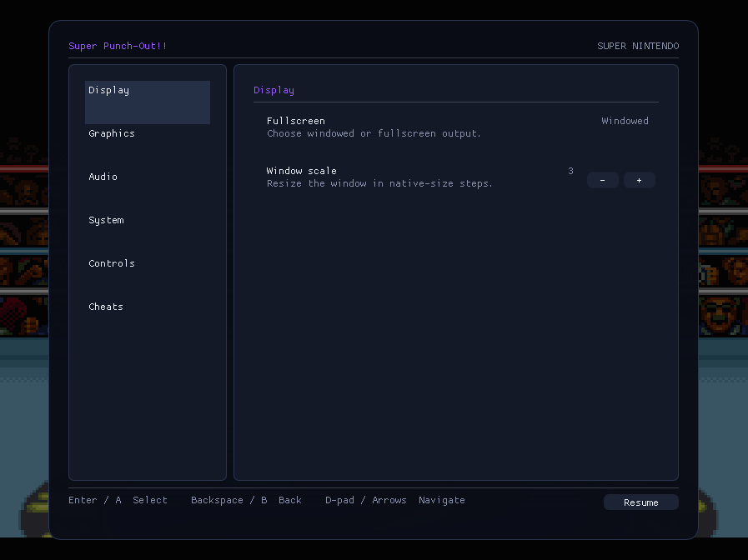Screen dimensions: 748x560
Task: Decrease window scale with minus button
Action: [x=603, y=180]
